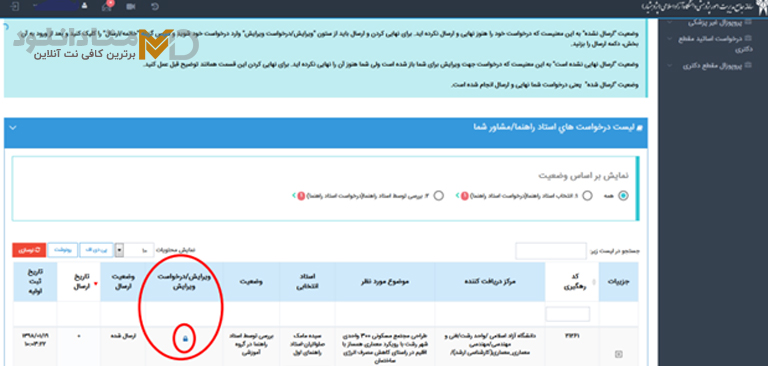Click the ویرایش/درخواست ویرایش column header

[184, 282]
